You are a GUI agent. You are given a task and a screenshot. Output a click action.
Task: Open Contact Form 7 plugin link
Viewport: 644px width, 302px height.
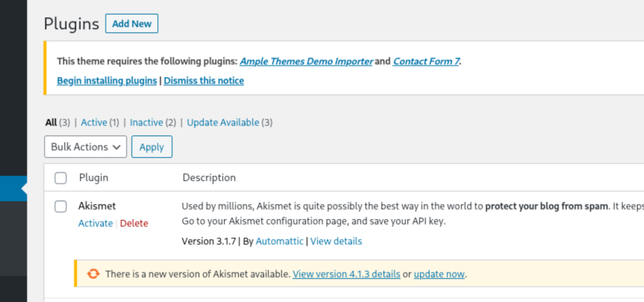tap(426, 61)
